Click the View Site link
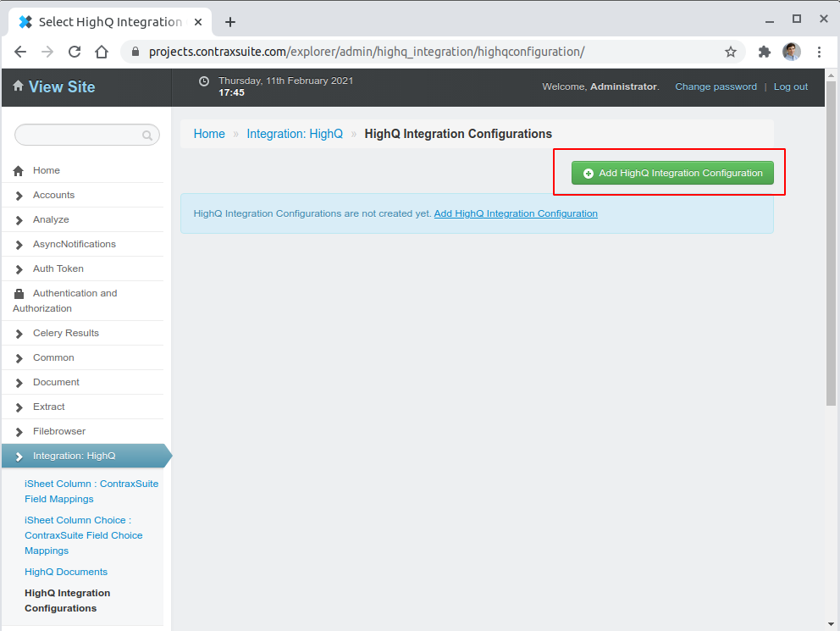This screenshot has width=840, height=631. tap(62, 86)
